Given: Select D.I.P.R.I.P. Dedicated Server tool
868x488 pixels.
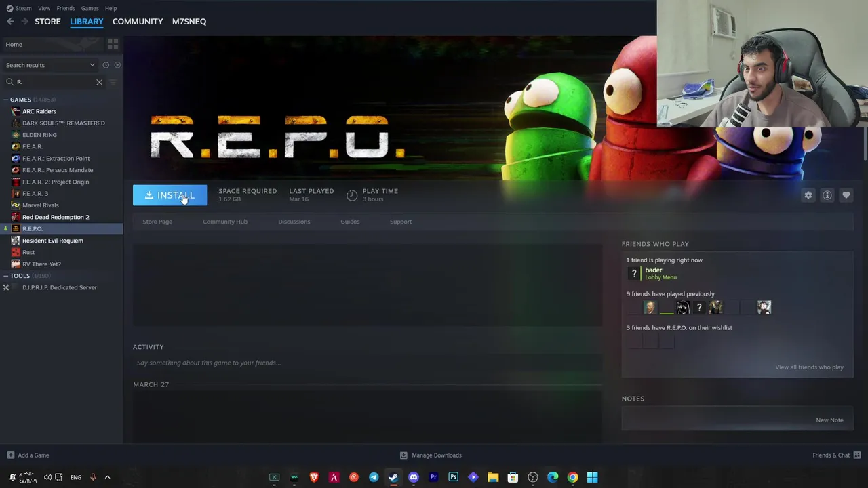Looking at the screenshot, I should 60,287.
